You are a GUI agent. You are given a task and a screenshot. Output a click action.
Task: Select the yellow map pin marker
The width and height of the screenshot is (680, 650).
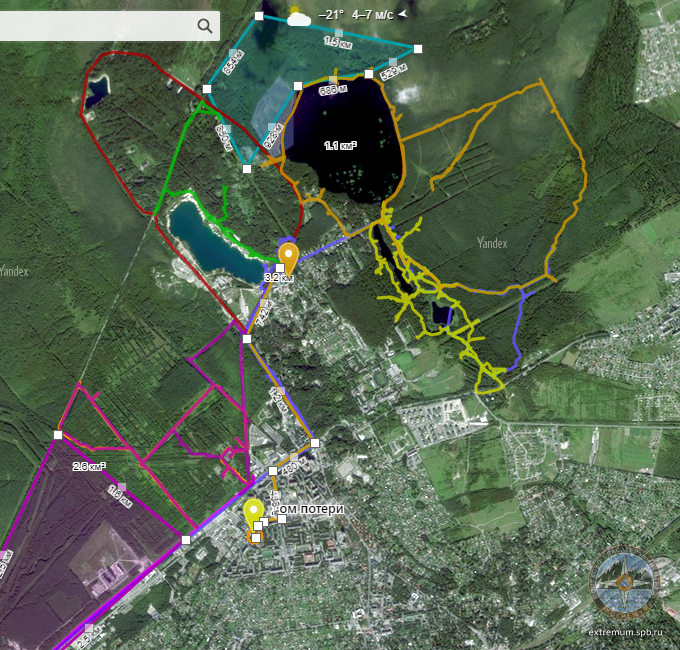(x=255, y=511)
